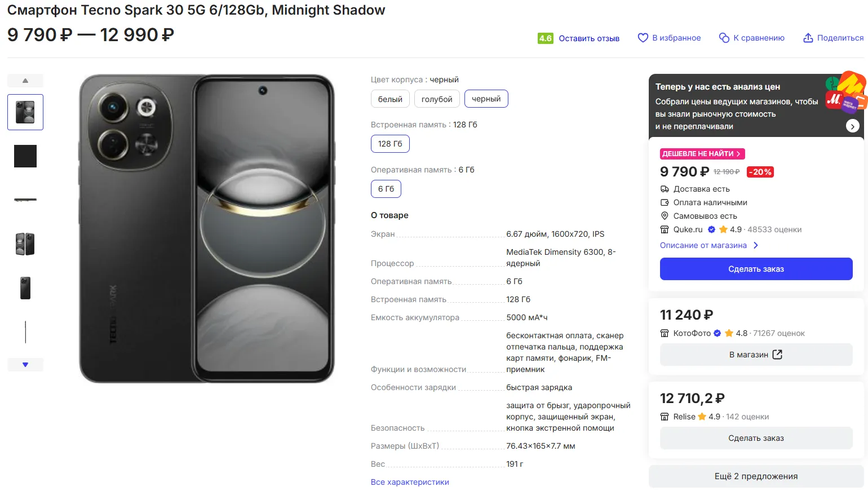
Task: Click the round arrow on price analysis banner
Action: click(x=853, y=126)
